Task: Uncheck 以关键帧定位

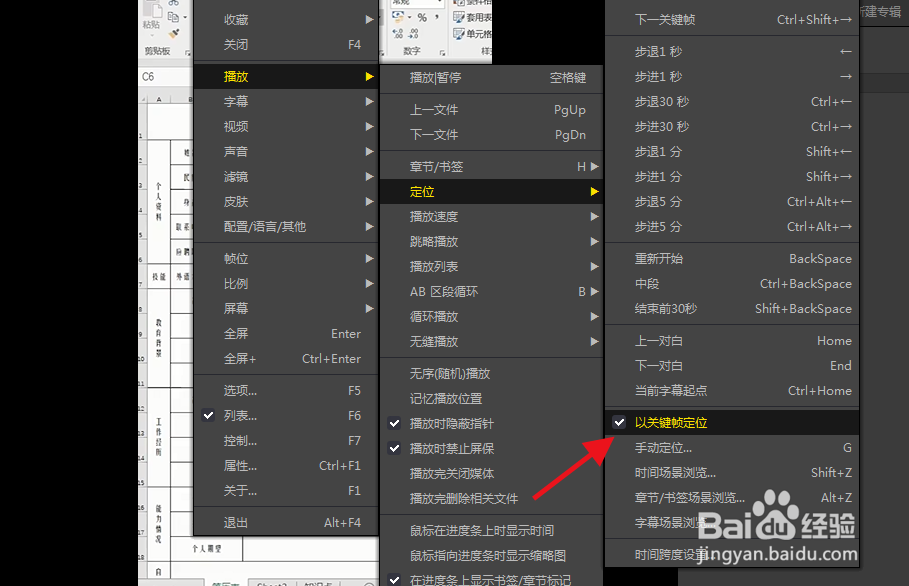Action: tap(732, 423)
